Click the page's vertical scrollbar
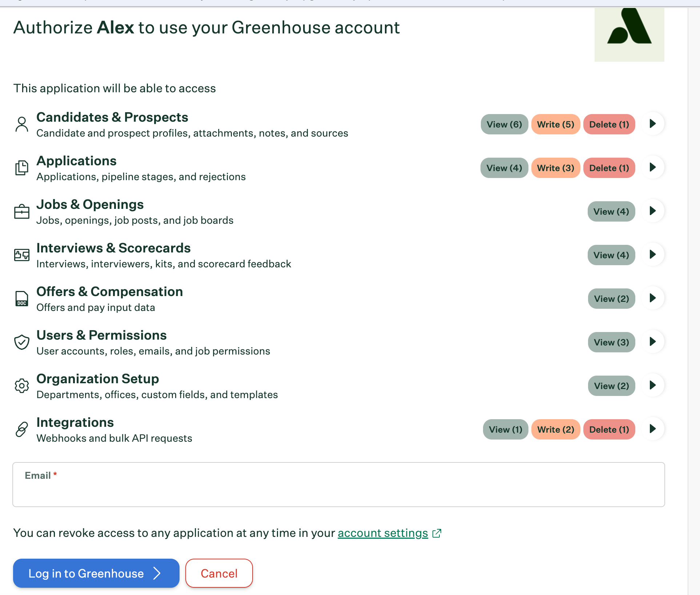 693,301
